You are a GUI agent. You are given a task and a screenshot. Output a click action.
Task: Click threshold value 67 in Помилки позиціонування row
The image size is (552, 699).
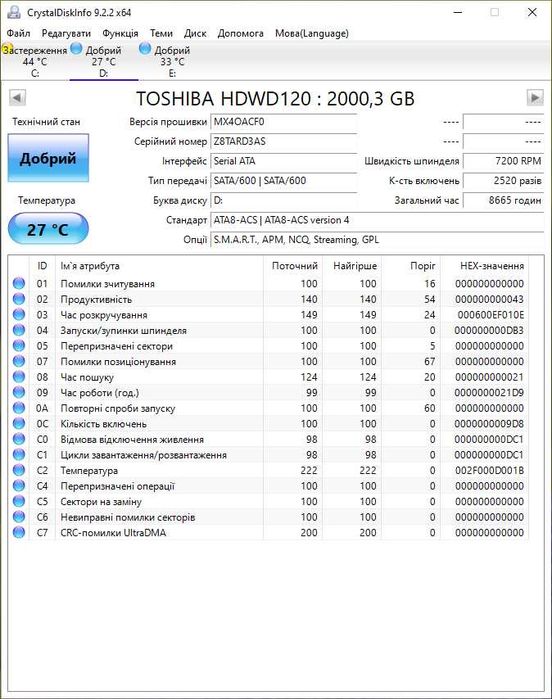click(429, 362)
